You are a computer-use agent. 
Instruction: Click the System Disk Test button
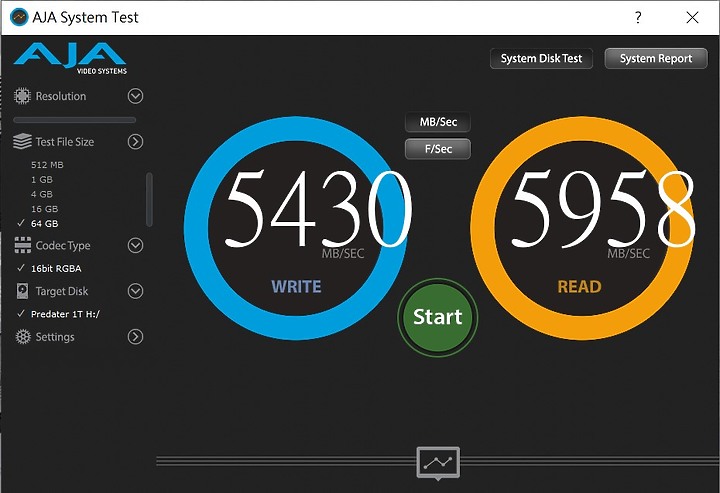[x=541, y=58]
